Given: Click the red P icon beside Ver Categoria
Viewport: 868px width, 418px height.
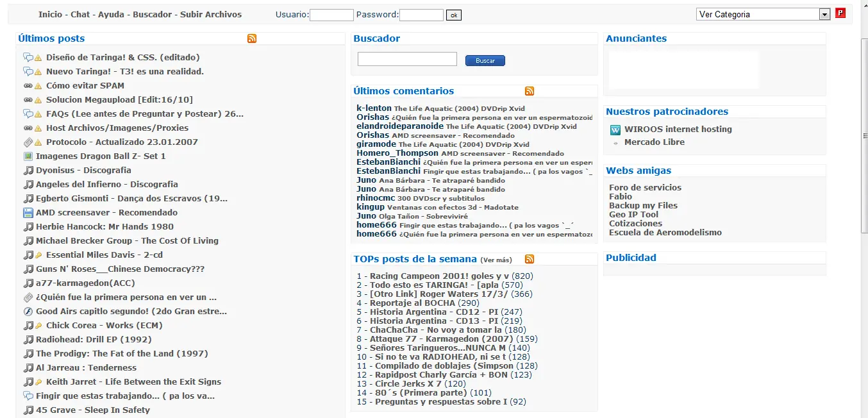Looking at the screenshot, I should 840,13.
